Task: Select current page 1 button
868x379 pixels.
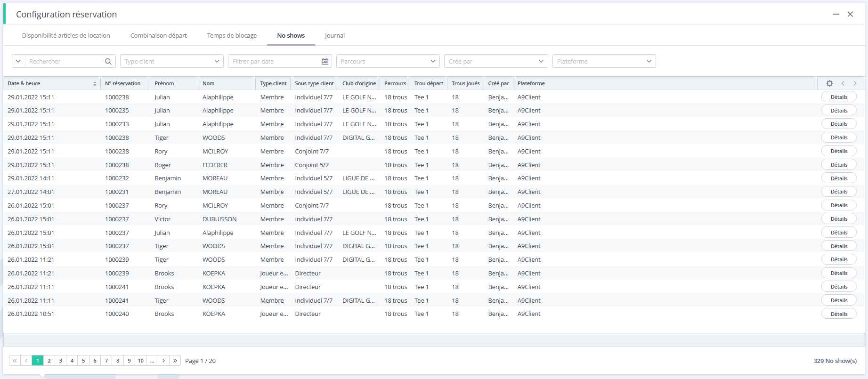Action: point(38,361)
